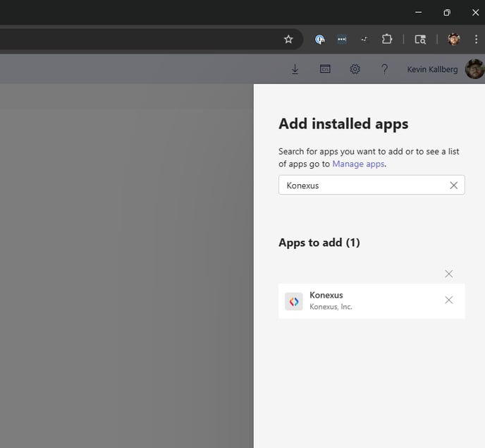Restore down the browser window
The width and height of the screenshot is (485, 448).
point(447,13)
